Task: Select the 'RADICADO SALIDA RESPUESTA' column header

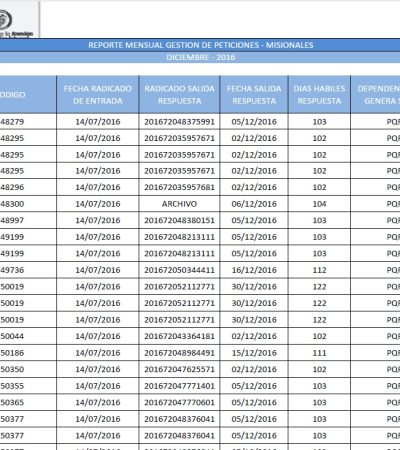Action: coord(179,95)
